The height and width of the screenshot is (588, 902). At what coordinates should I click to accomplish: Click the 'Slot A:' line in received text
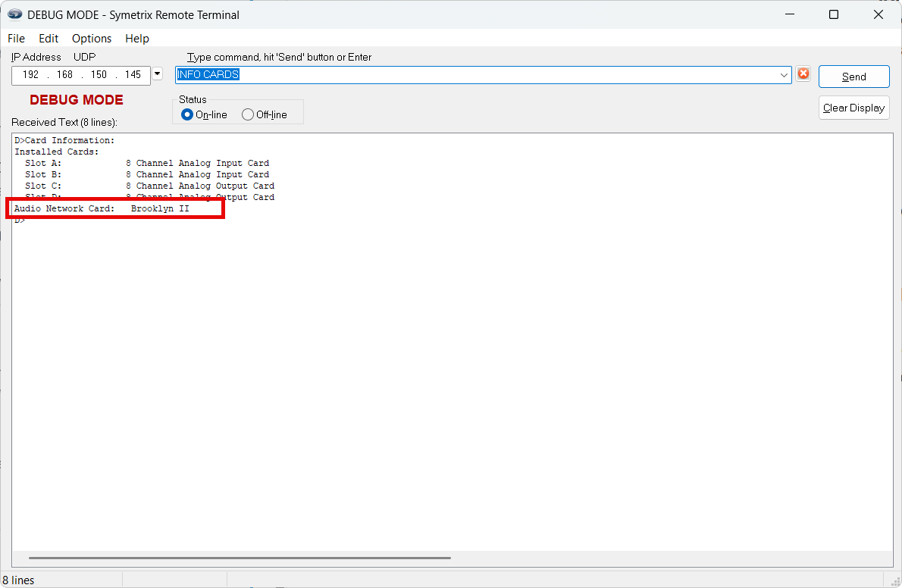tap(147, 164)
